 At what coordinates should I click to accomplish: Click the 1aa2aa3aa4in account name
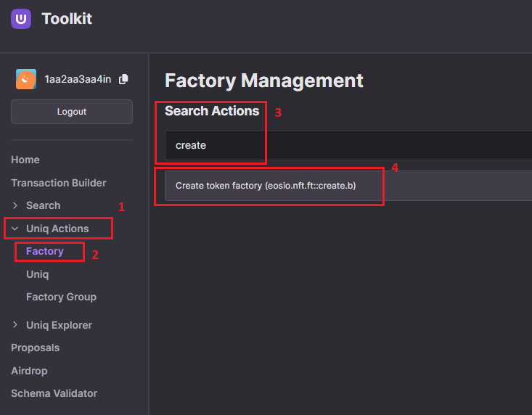[x=78, y=79]
